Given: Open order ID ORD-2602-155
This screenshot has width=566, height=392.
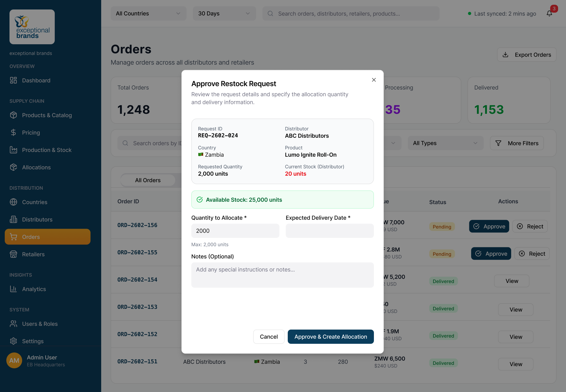Looking at the screenshot, I should [x=137, y=252].
